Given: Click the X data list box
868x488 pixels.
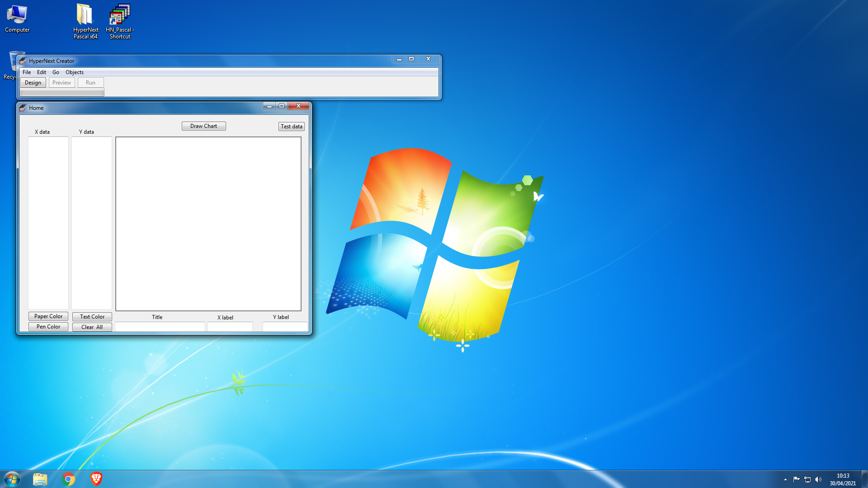Looking at the screenshot, I should coord(48,222).
